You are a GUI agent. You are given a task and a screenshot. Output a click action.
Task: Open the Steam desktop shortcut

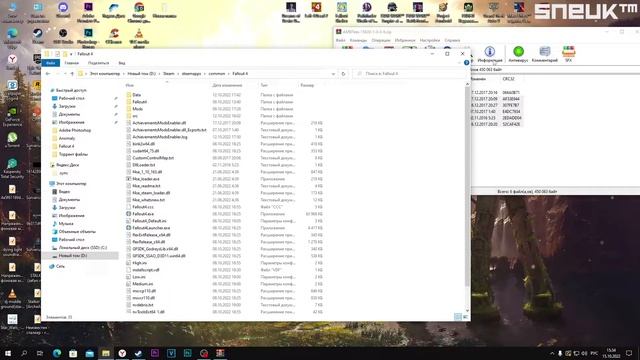click(x=38, y=36)
